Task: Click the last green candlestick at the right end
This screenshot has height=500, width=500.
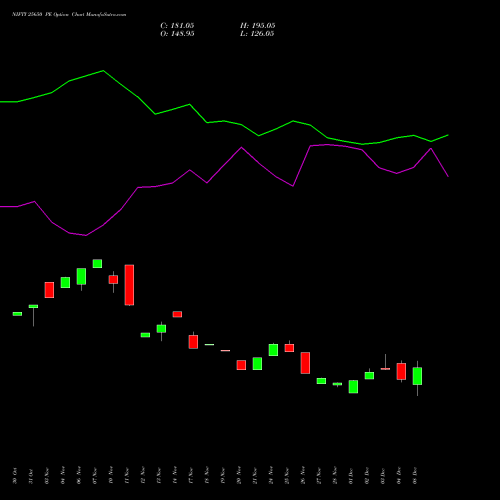Action: [417, 376]
